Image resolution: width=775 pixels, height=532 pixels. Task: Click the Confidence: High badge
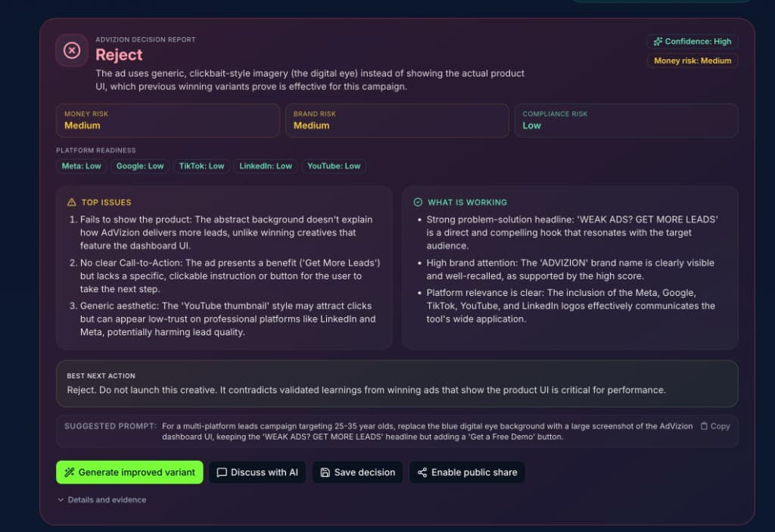692,42
